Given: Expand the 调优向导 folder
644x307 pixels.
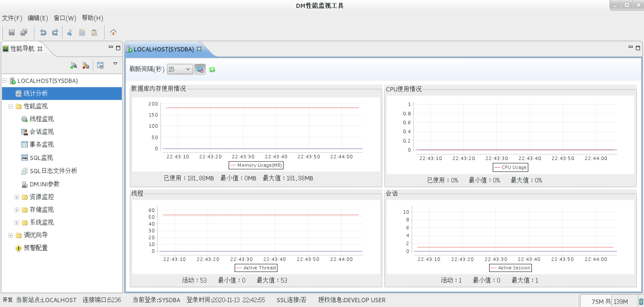Looking at the screenshot, I should tap(11, 235).
